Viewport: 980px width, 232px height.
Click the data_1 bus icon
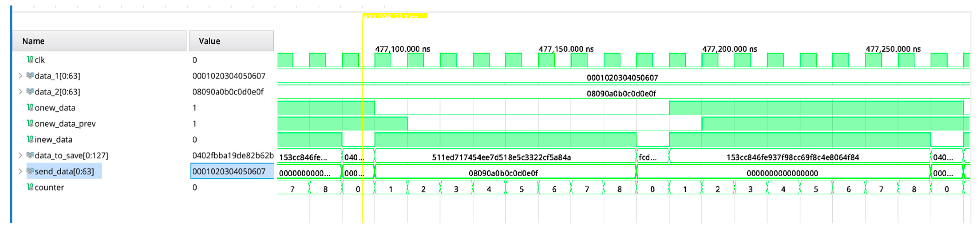click(30, 75)
